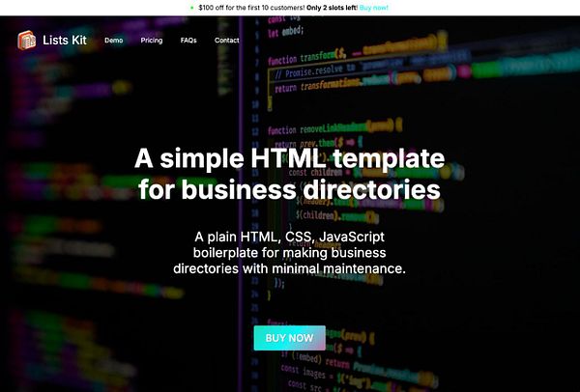Click the 'A plain HTML, CSS, JavaScript' subtitle line

coord(290,237)
